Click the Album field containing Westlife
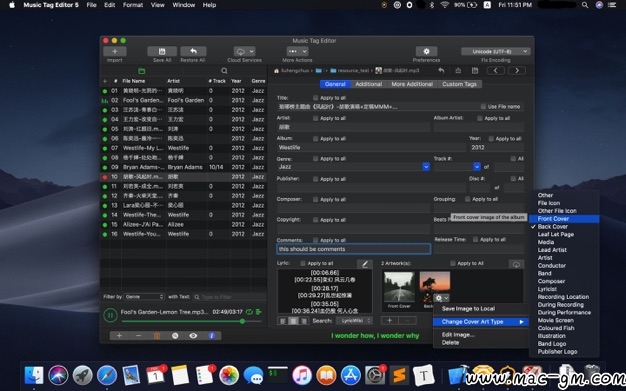Viewport: 626px width, 391px height. point(371,147)
